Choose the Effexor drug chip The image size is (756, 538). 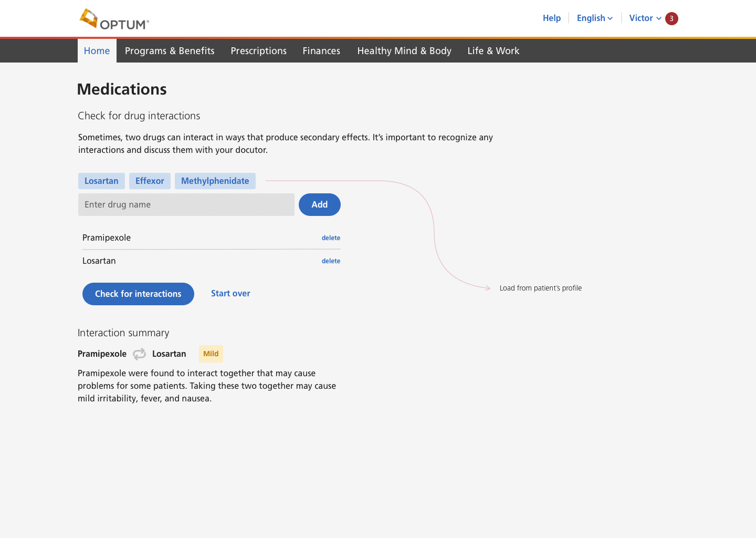point(150,181)
